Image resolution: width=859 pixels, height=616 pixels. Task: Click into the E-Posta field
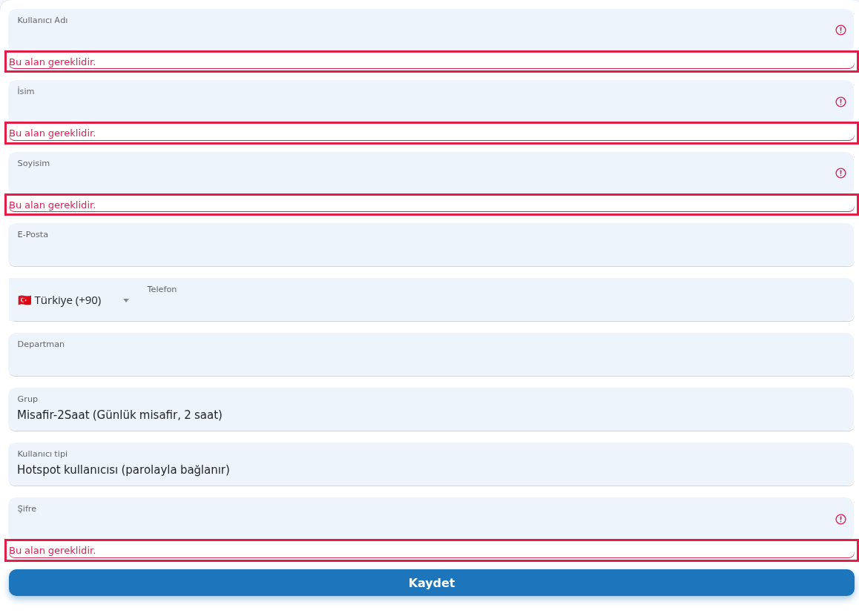pos(431,245)
